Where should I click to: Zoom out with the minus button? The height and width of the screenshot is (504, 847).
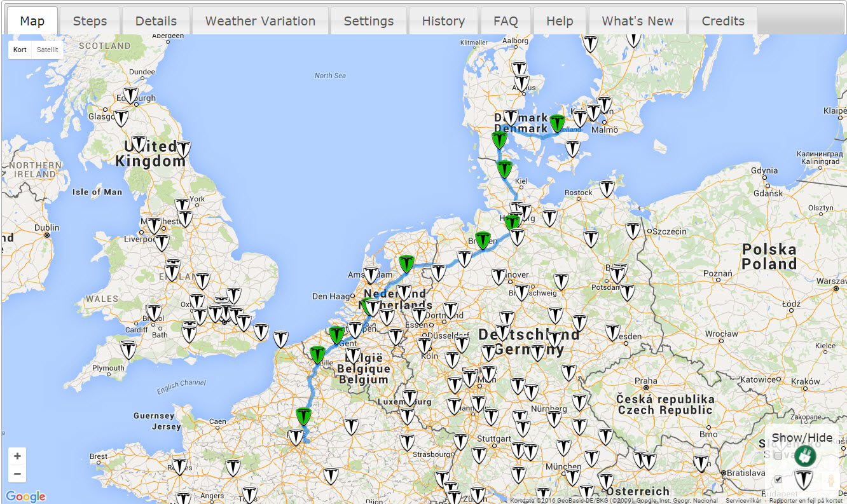click(x=17, y=473)
